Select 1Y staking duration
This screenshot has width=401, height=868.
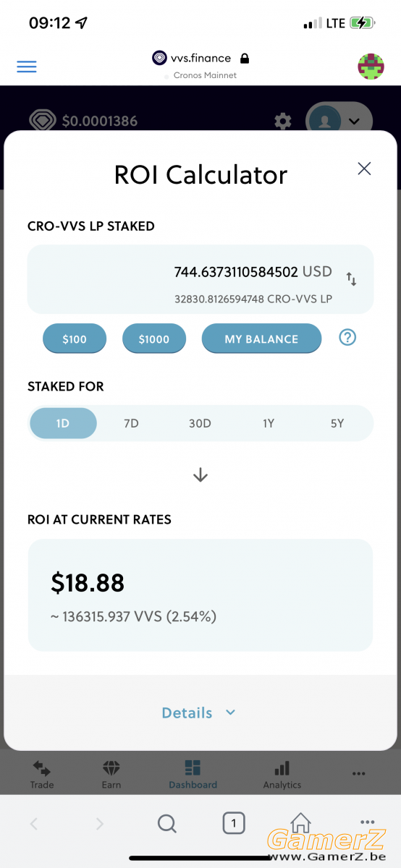coord(269,423)
